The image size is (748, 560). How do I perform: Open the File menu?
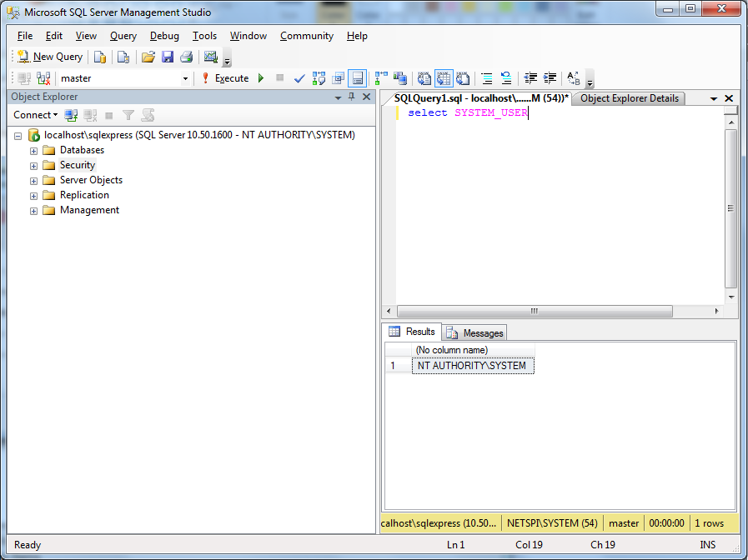[x=25, y=36]
